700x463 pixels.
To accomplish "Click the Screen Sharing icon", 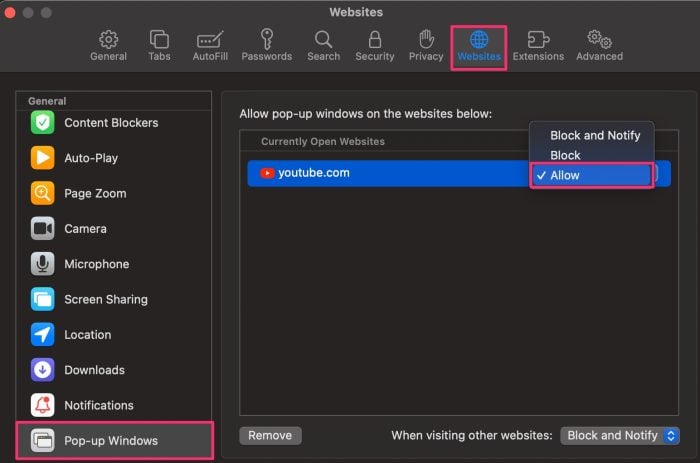I will click(x=42, y=299).
